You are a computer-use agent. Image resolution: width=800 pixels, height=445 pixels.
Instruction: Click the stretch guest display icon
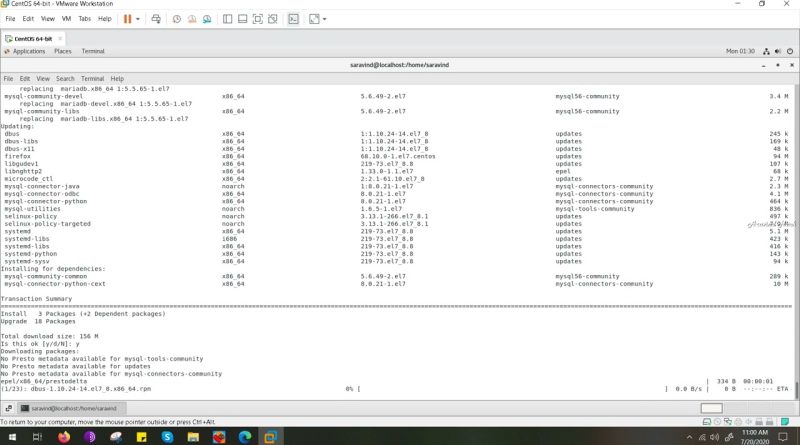(x=314, y=19)
